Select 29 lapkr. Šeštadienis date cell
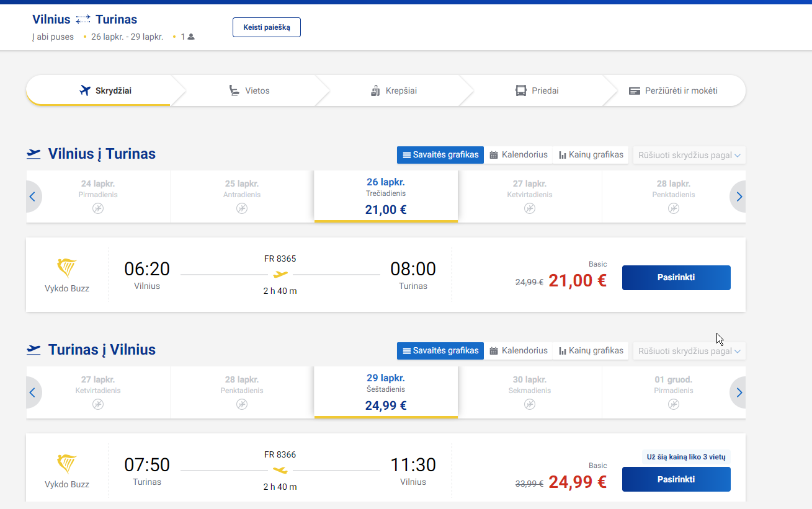The image size is (812, 509). click(385, 392)
